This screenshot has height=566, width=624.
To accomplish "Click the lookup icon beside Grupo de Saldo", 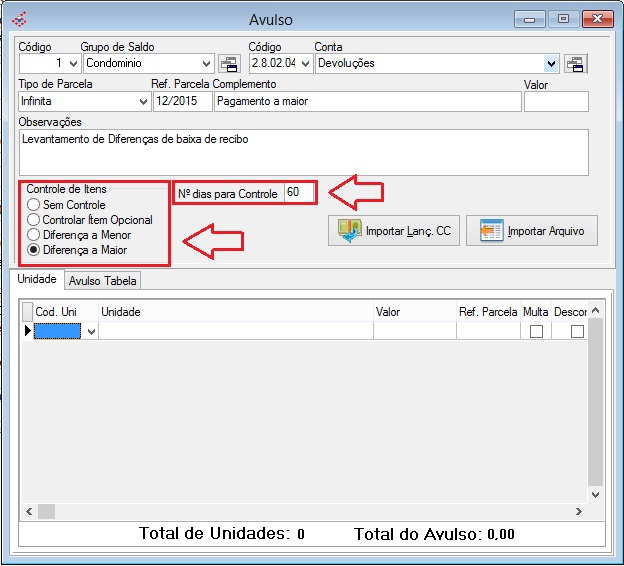I will point(230,64).
